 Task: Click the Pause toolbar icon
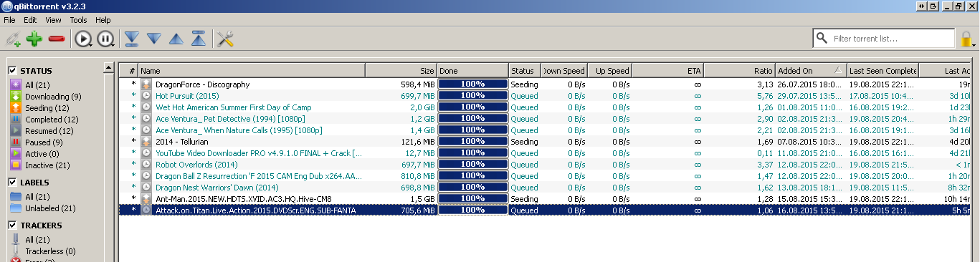(x=105, y=39)
